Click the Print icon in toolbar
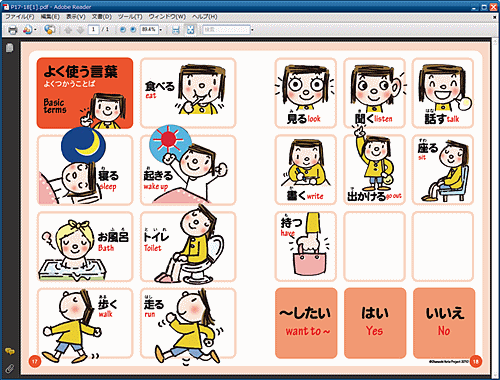500x380 pixels. [x=13, y=30]
